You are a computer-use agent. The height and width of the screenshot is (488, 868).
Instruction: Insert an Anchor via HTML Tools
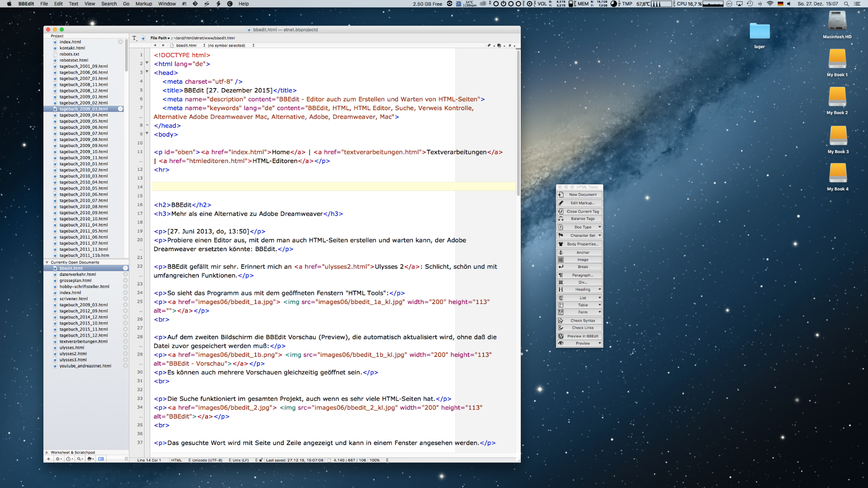click(579, 252)
